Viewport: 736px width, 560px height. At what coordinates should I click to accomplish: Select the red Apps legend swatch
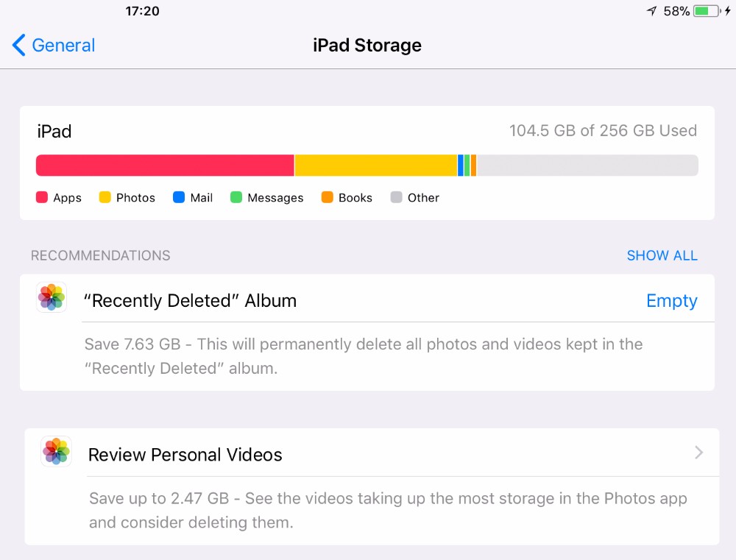coord(42,197)
